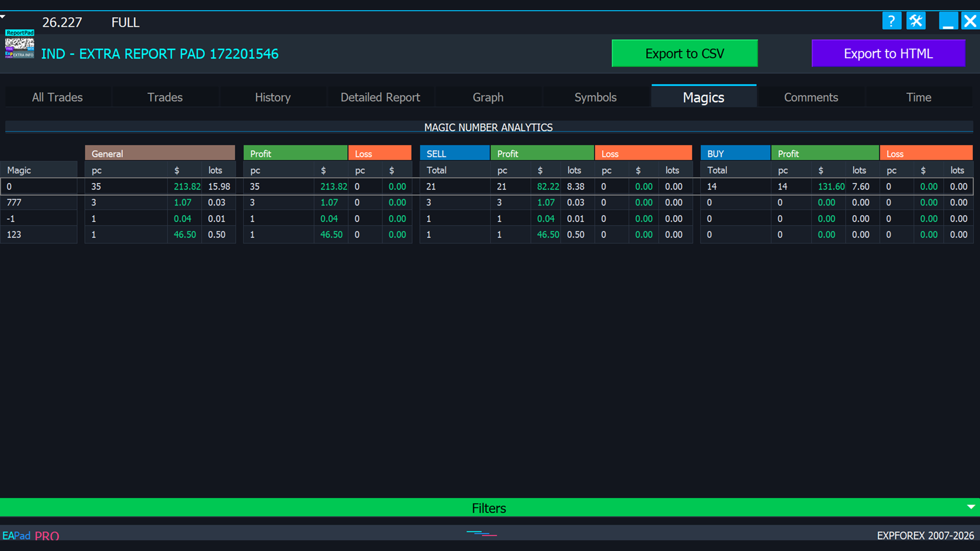
Task: Open the Detailed Report tab
Action: (x=380, y=97)
